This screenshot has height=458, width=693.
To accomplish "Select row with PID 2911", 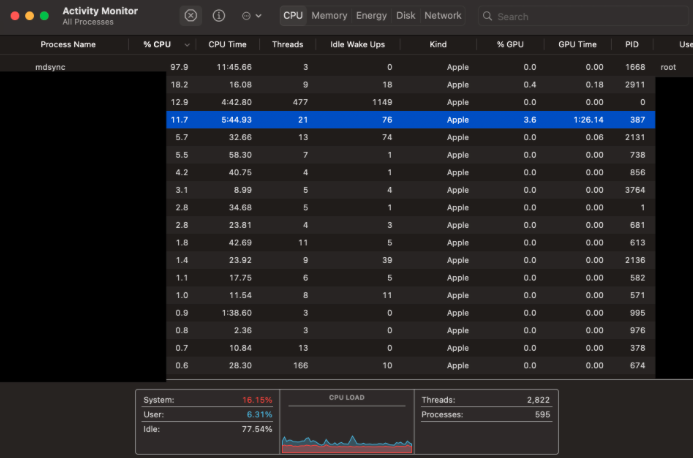I will click(411, 84).
